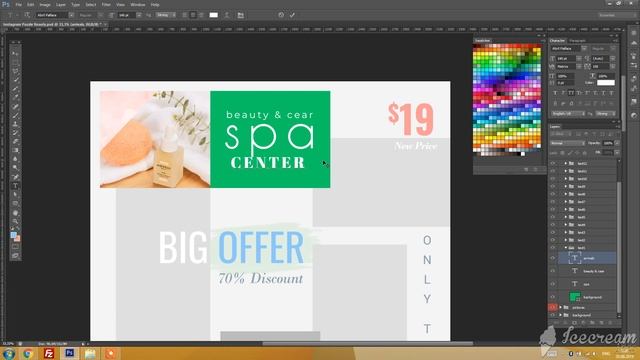The image size is (640, 360).
Task: Select the Eraser tool
Action: (x=15, y=141)
